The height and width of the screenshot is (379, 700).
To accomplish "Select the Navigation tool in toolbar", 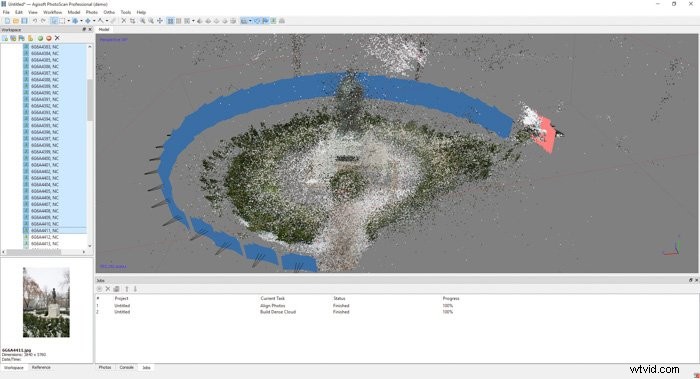I will click(x=54, y=21).
